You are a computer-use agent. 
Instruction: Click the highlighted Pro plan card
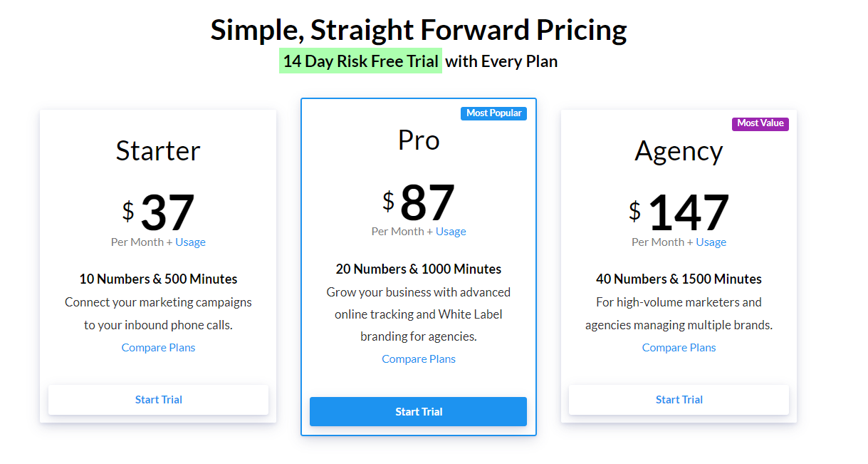pos(418,267)
